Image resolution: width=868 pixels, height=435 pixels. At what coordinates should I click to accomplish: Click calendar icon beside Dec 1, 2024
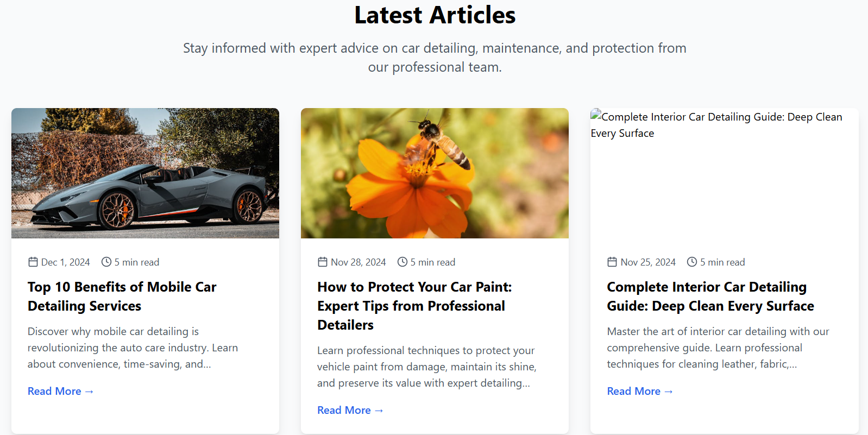[x=33, y=262]
